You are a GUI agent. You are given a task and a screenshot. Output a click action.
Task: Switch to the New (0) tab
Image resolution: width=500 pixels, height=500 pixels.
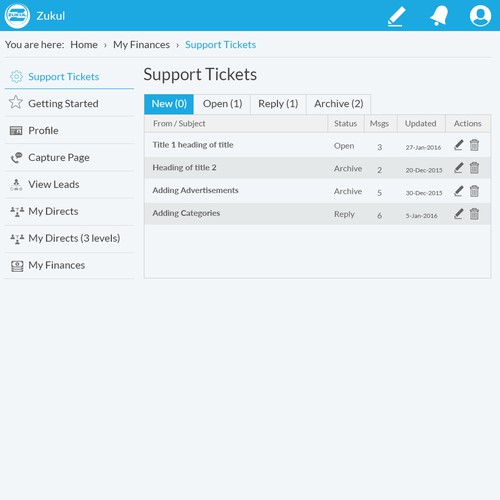click(x=169, y=104)
